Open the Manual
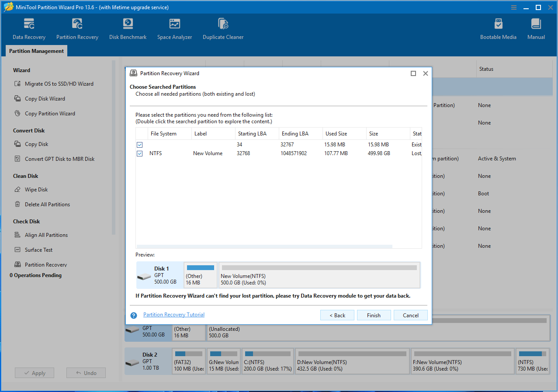This screenshot has height=392, width=558. pos(536,28)
